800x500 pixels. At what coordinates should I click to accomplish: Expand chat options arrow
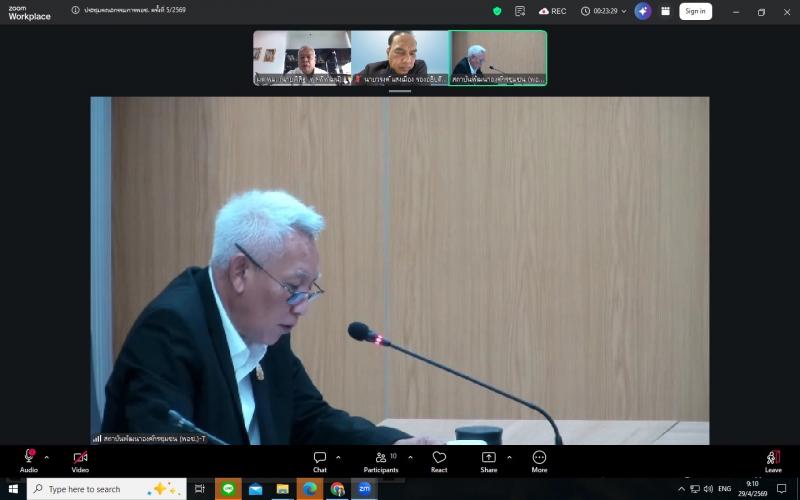point(338,457)
